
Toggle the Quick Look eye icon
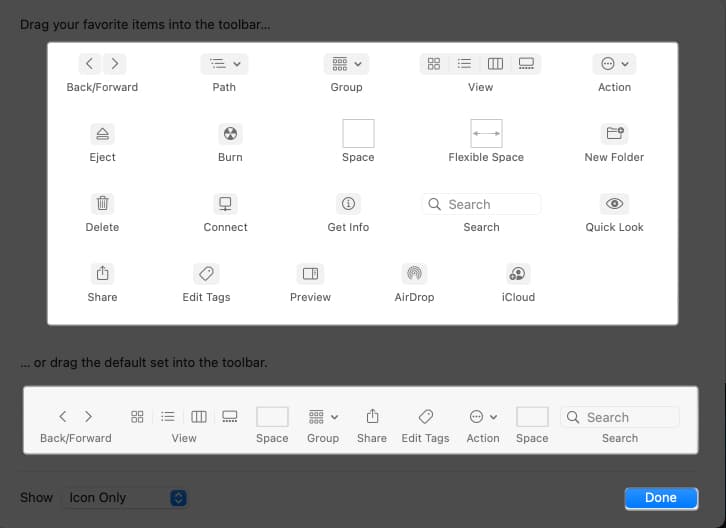(x=614, y=204)
